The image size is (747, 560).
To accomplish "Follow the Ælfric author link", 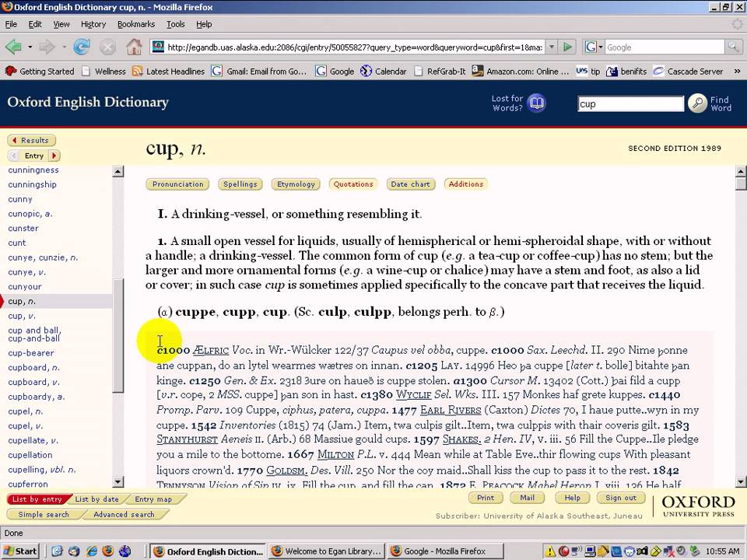I will pyautogui.click(x=211, y=351).
